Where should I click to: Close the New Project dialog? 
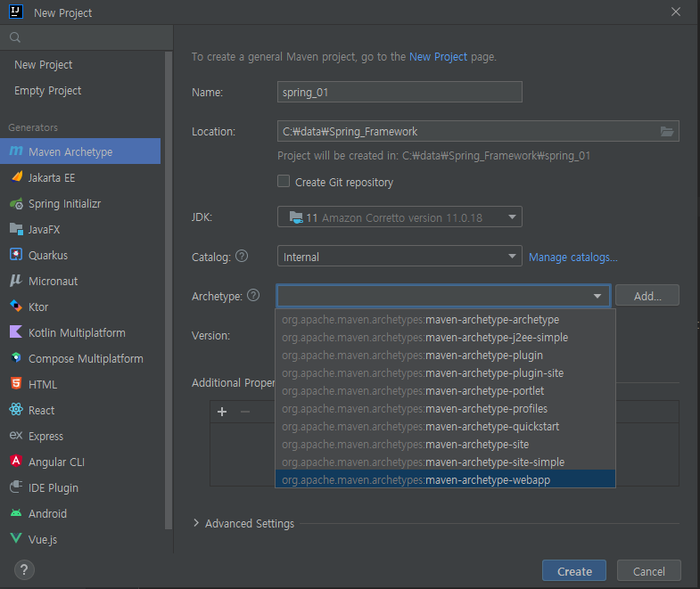676,12
